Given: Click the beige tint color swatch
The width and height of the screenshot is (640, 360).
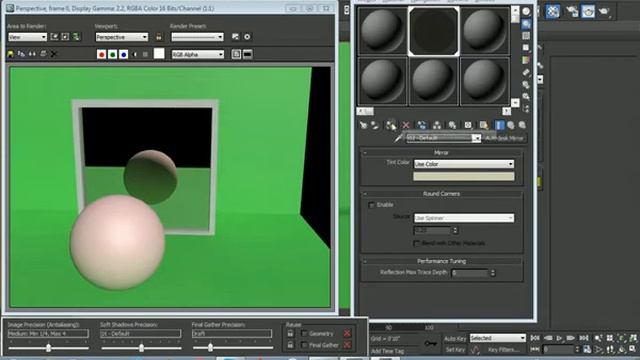Looking at the screenshot, I should (464, 176).
